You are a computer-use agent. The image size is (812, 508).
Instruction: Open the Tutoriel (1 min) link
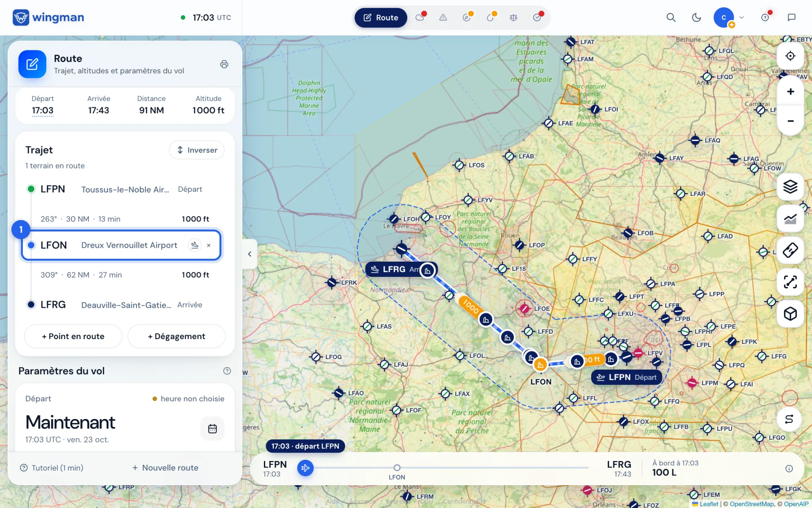click(52, 468)
